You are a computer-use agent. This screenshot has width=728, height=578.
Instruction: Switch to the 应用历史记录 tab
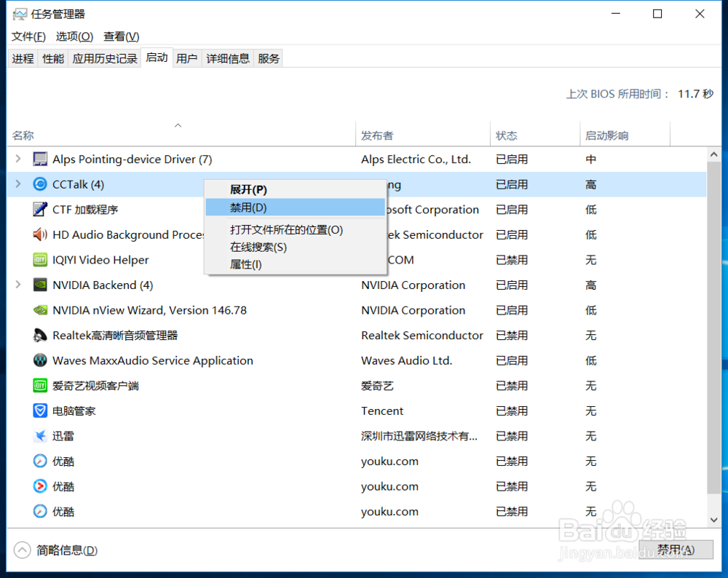[x=105, y=58]
